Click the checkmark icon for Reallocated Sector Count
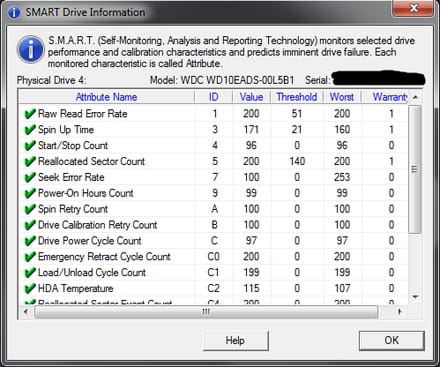The height and width of the screenshot is (367, 440). (x=30, y=161)
